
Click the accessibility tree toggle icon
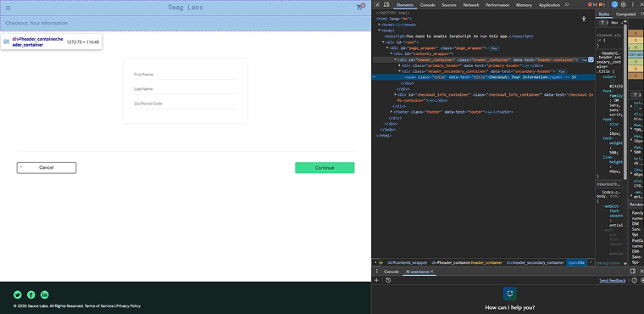[x=584, y=19]
